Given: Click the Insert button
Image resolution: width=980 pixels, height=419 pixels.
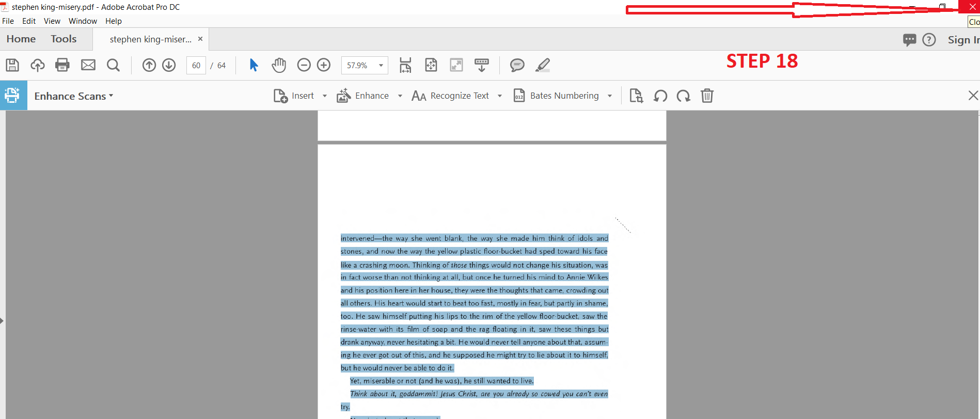Looking at the screenshot, I should 294,96.
